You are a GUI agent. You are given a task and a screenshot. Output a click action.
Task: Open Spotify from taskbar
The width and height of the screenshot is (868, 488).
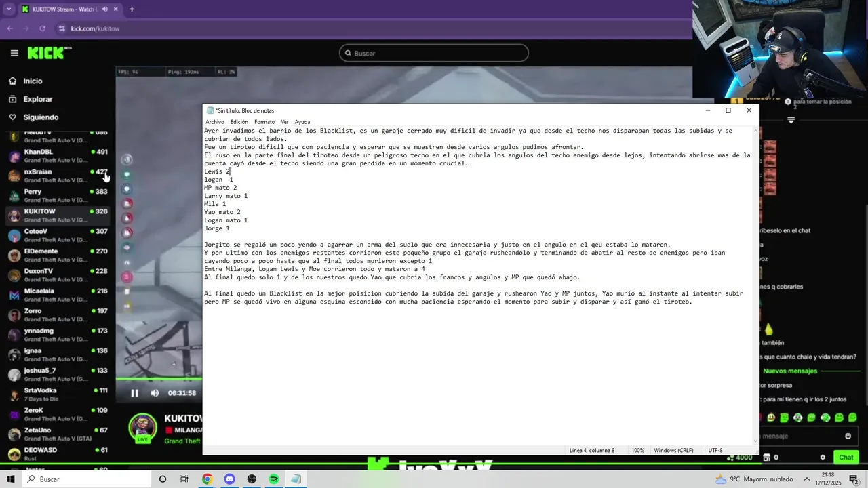click(274, 479)
